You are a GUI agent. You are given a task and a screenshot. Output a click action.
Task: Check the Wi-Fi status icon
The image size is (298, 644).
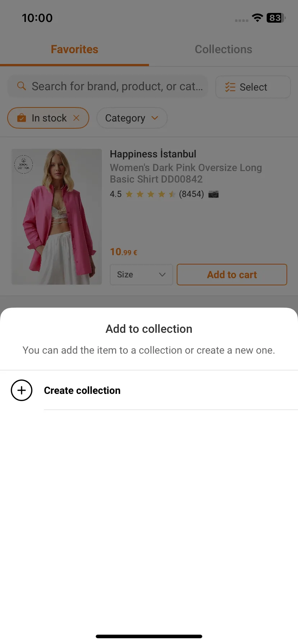257,18
